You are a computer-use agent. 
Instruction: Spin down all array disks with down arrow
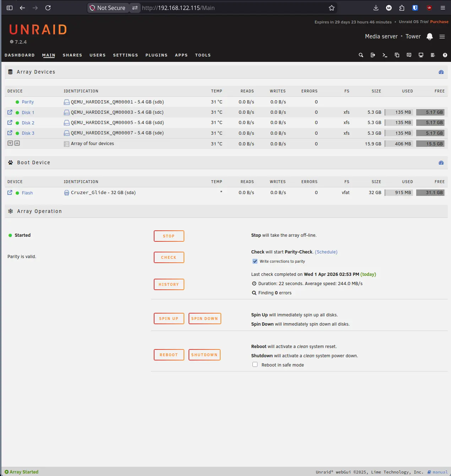10,143
